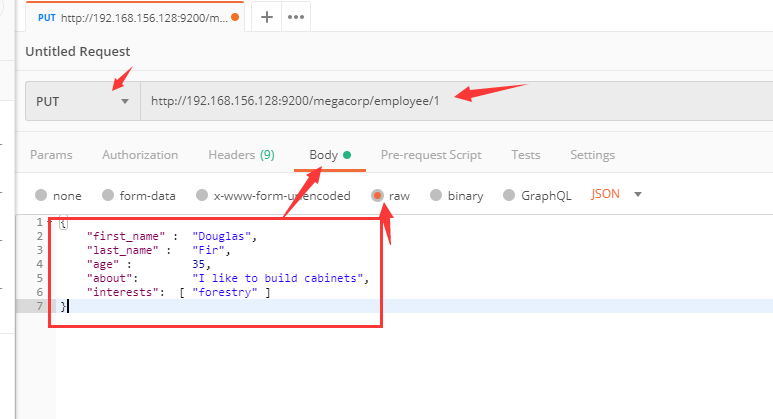Image resolution: width=773 pixels, height=419 pixels.
Task: Switch to the Params tab
Action: (x=51, y=155)
